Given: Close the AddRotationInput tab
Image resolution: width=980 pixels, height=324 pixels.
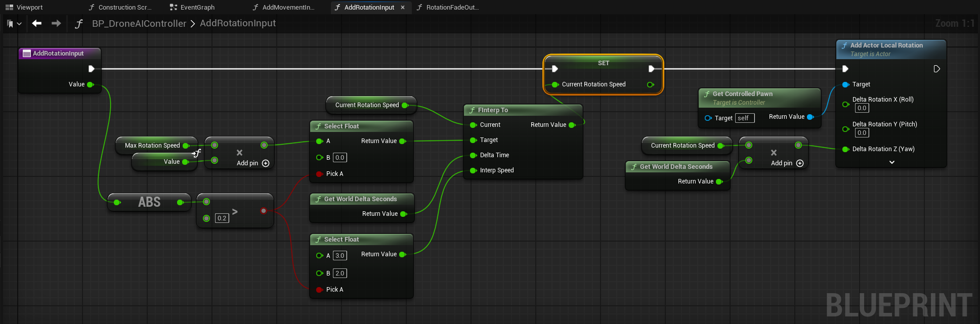Looking at the screenshot, I should coord(403,7).
